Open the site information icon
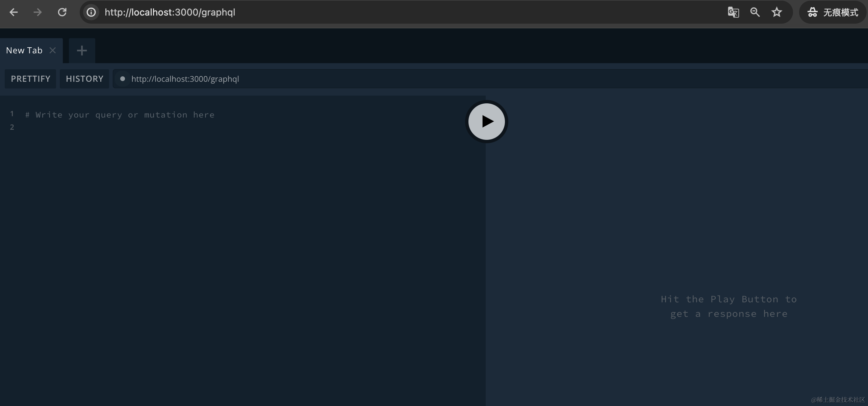 [x=91, y=12]
